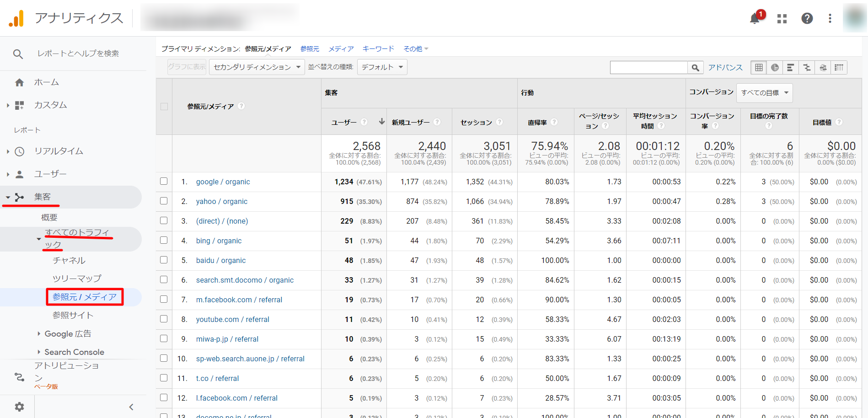Click the account avatar in top right
Image resolution: width=868 pixels, height=418 pixels.
(854, 18)
